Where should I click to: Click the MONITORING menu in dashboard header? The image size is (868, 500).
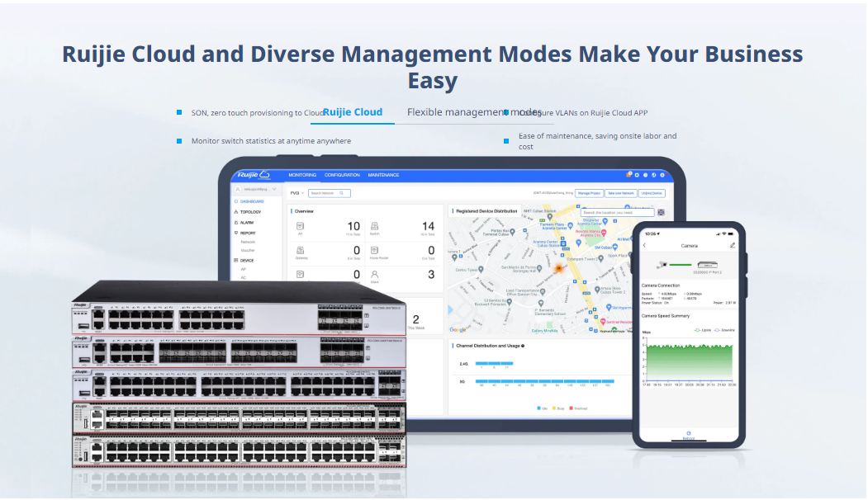[302, 175]
